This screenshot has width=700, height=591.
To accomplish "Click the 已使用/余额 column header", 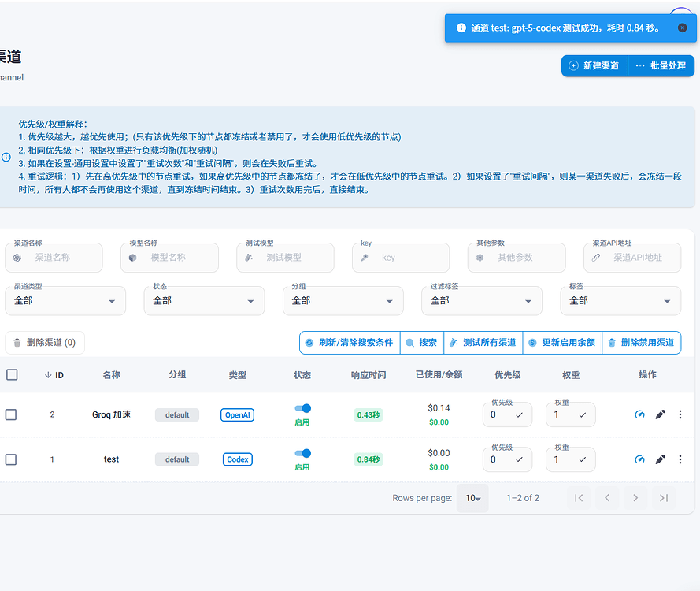I will (x=439, y=375).
